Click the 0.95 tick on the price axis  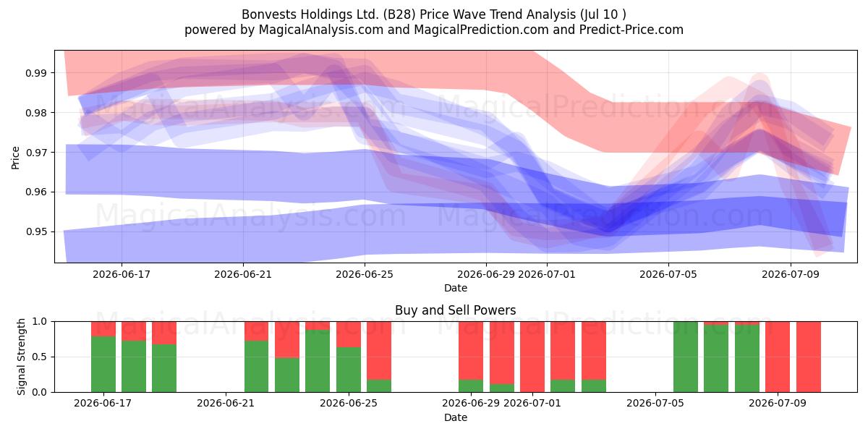point(37,232)
